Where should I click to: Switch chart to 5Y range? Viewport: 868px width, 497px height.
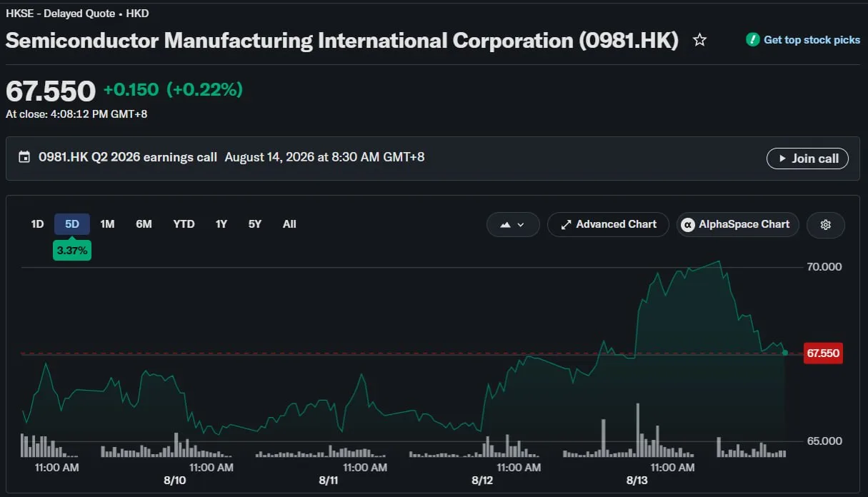[x=255, y=224]
